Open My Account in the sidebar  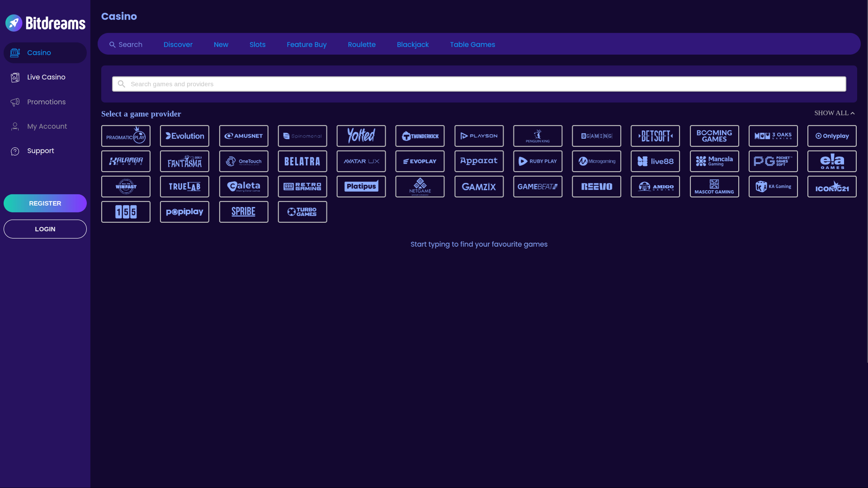(x=45, y=126)
